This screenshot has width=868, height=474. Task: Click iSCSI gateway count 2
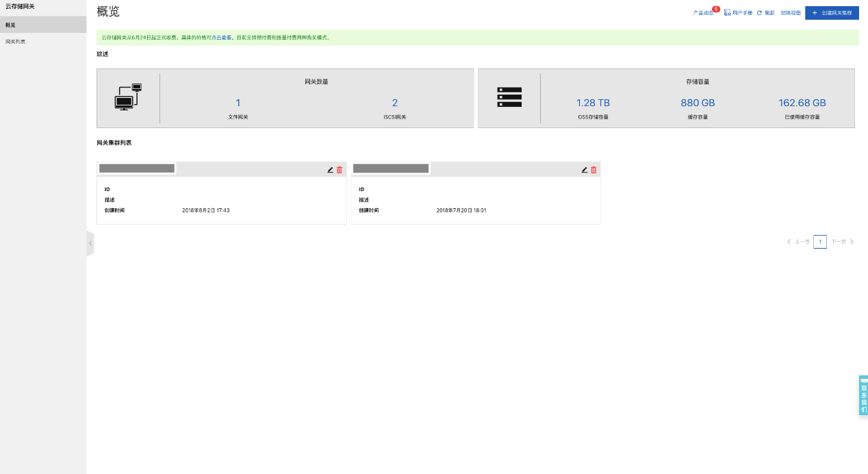pos(395,103)
